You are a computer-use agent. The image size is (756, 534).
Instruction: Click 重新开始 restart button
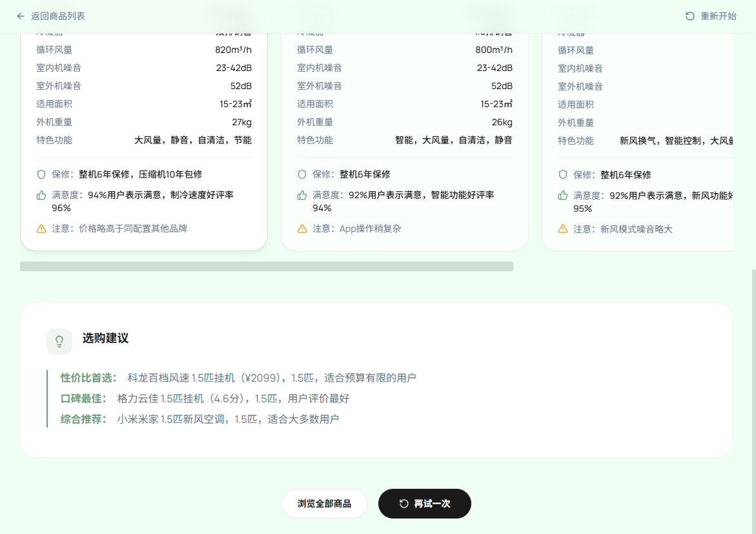[x=711, y=16]
